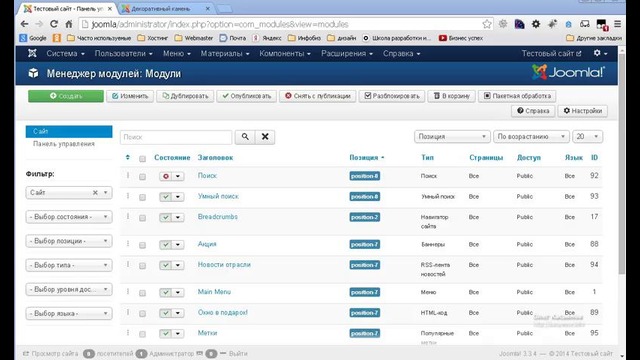Screen dimensions: 640x360
Task: Check the select-all checkbox in header
Action: [142, 158]
